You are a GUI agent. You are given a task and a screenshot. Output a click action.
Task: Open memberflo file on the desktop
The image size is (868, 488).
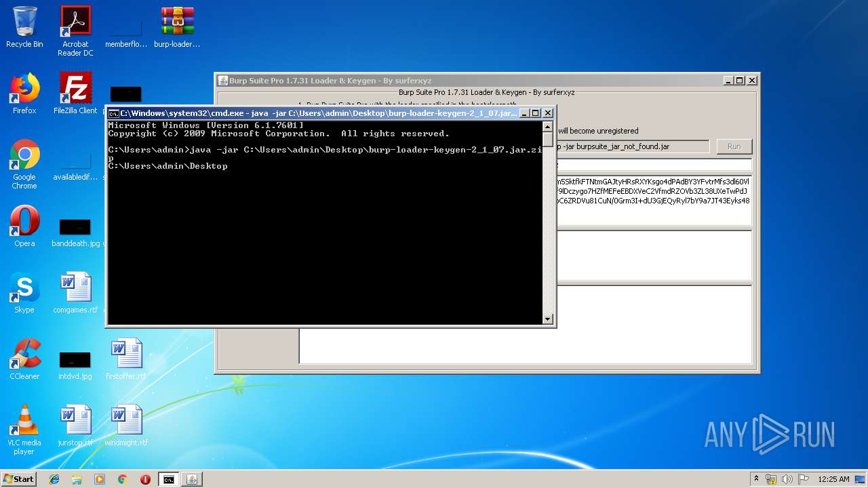pos(126,34)
